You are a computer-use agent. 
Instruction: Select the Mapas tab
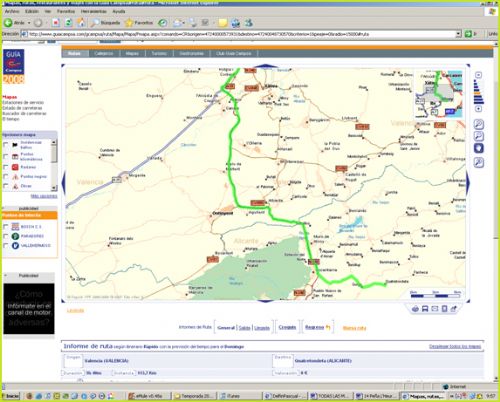(132, 53)
